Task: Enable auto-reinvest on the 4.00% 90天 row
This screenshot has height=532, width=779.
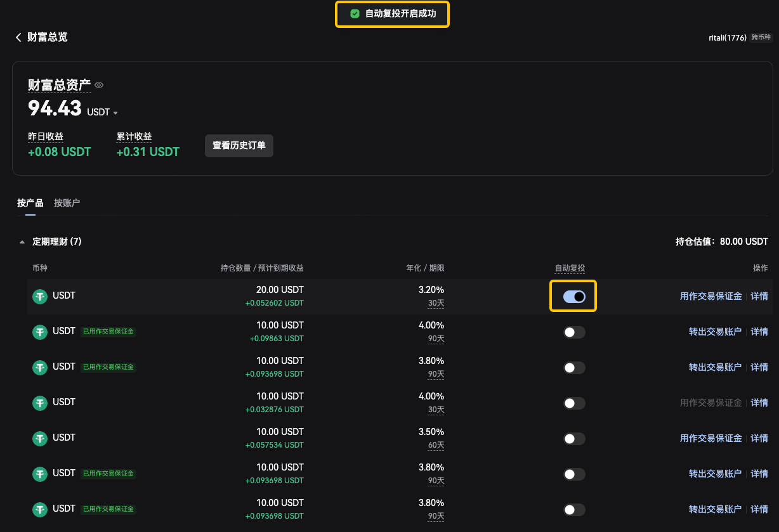Action: [574, 332]
